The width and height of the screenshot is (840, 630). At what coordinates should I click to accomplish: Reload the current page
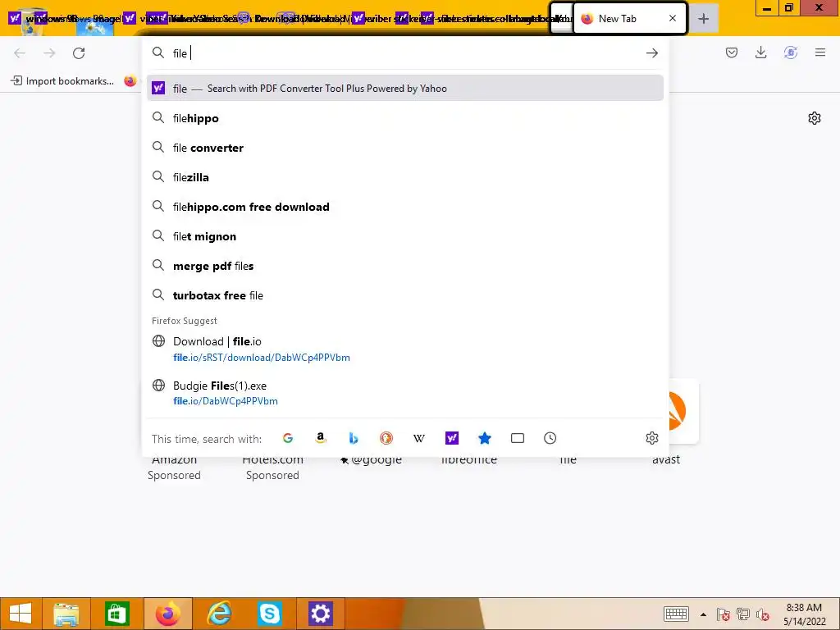(x=79, y=53)
